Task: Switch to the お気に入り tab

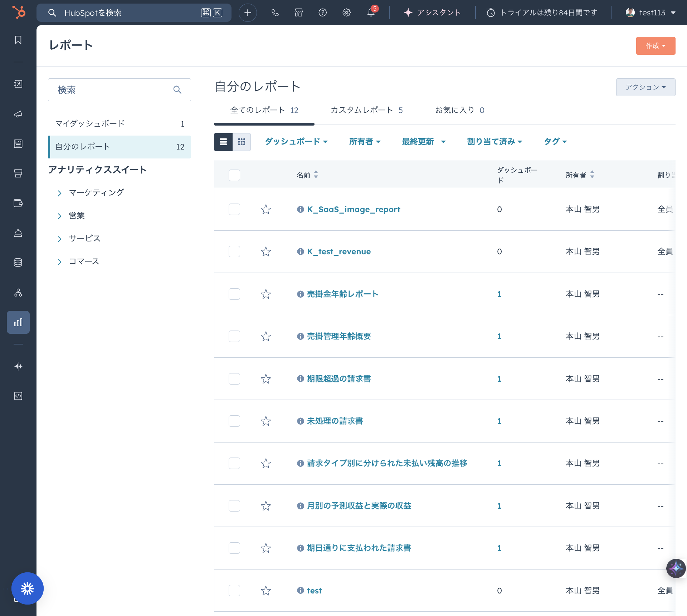Action: coord(459,110)
